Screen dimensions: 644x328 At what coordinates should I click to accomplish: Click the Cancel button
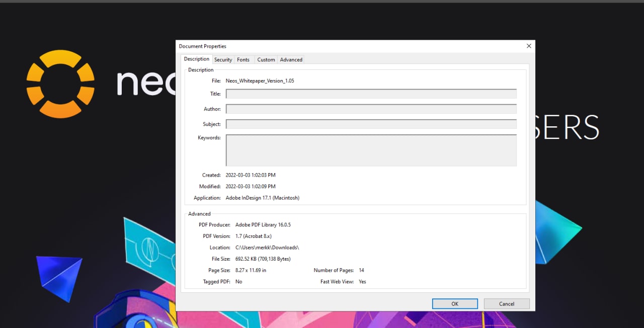click(506, 304)
